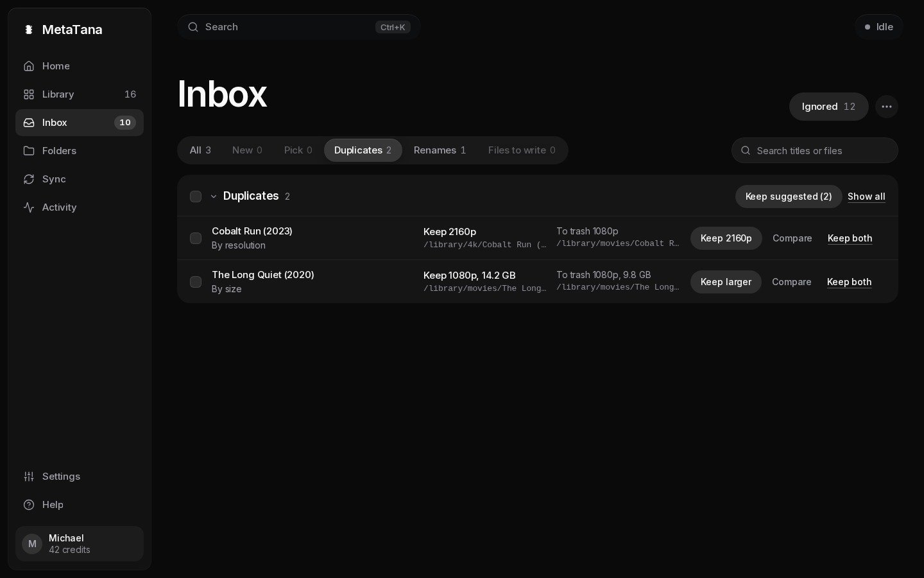Viewport: 924px width, 578px height.
Task: Compare the Cobalt Run duplicates
Action: coord(792,238)
